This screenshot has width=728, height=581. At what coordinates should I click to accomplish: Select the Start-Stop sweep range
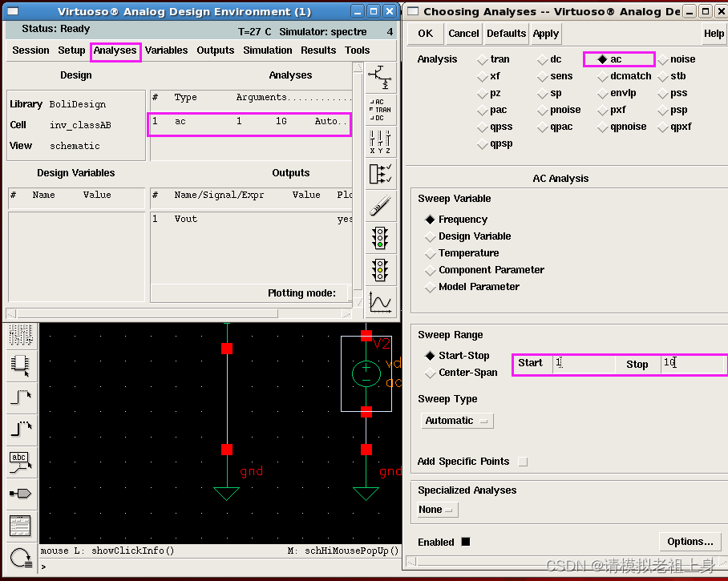pos(431,356)
